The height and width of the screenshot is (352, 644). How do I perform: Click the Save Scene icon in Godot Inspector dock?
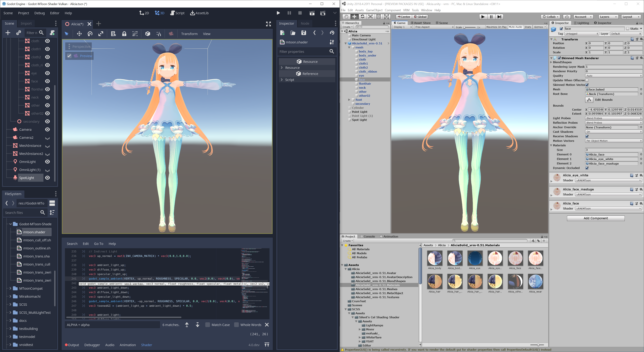tap(304, 33)
